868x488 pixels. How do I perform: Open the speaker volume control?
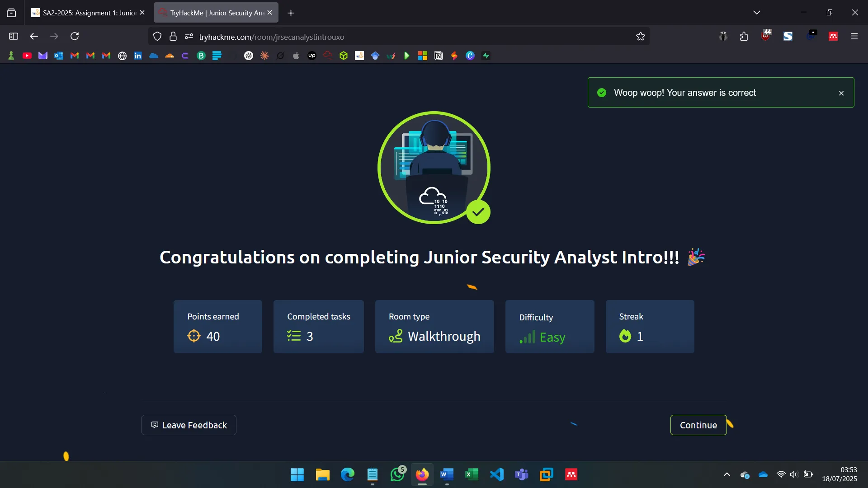pos(794,474)
